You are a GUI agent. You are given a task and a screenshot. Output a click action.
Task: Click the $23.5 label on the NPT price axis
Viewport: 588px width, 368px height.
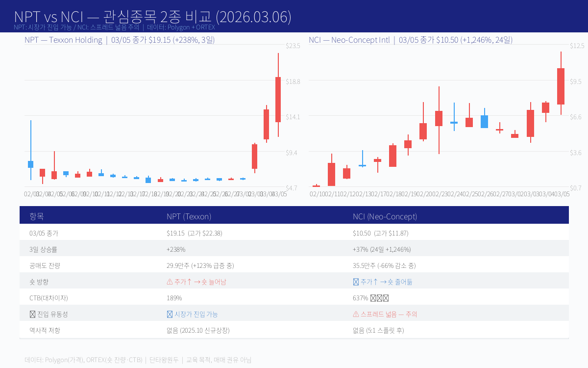293,45
